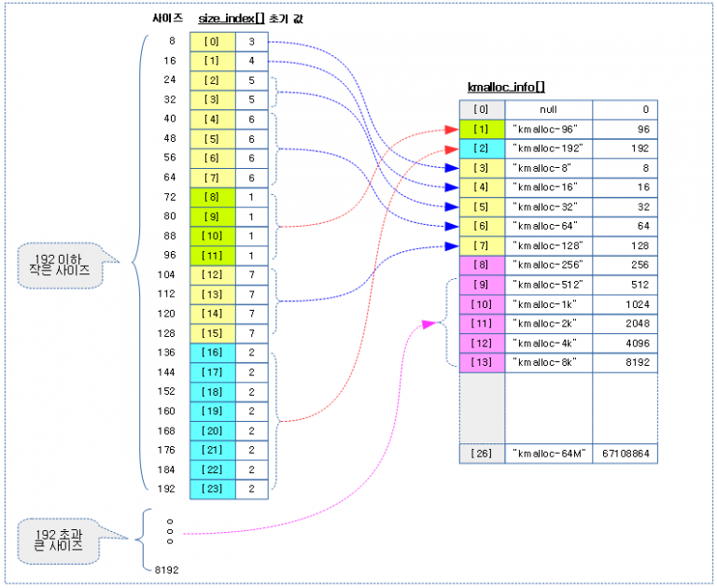Screen dimensions: 717x588
Task: Click the "kmalloc-128" name cell
Action: pyautogui.click(x=549, y=246)
